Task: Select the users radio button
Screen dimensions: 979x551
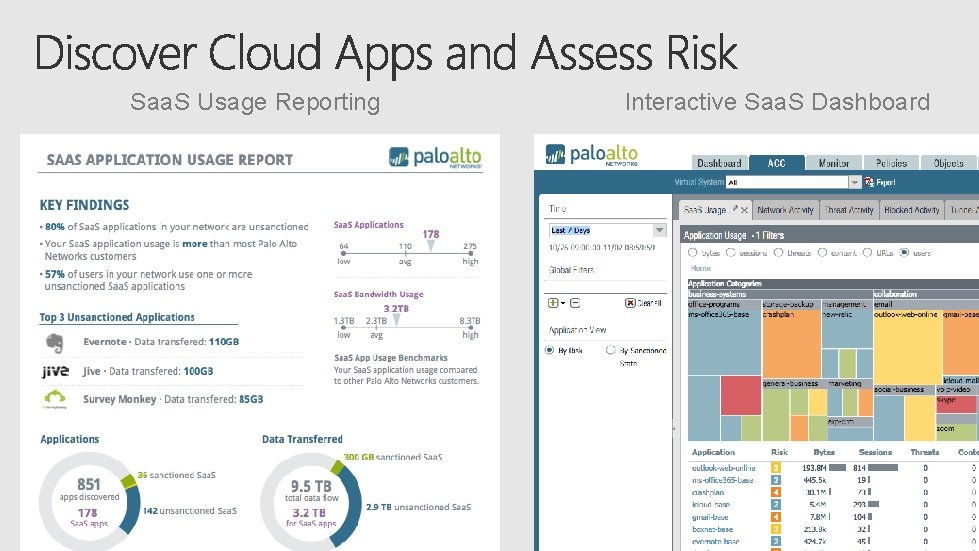Action: 904,253
